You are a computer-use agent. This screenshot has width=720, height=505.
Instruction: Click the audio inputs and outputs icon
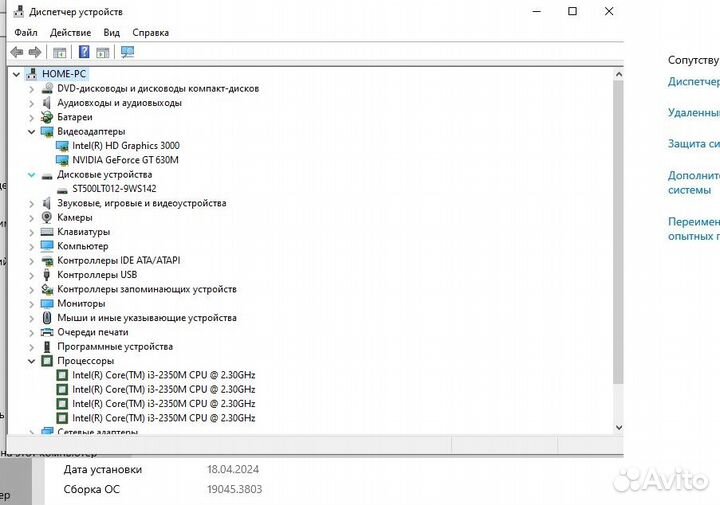(x=47, y=103)
